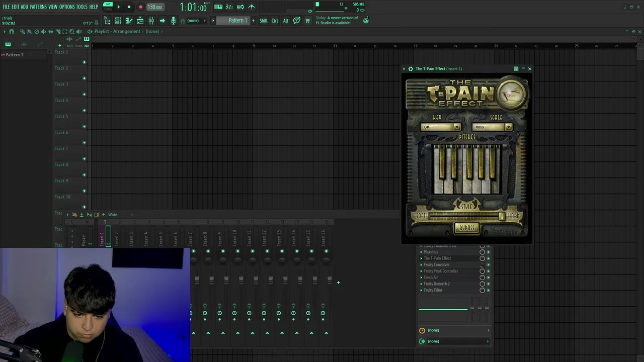Click the Play transport button
Screen dimensions: 644x362
point(119,7)
